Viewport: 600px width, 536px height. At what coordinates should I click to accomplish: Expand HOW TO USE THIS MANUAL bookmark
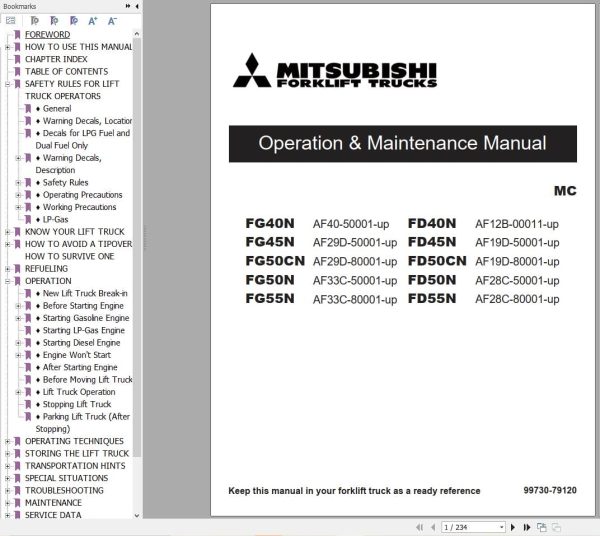(7, 47)
